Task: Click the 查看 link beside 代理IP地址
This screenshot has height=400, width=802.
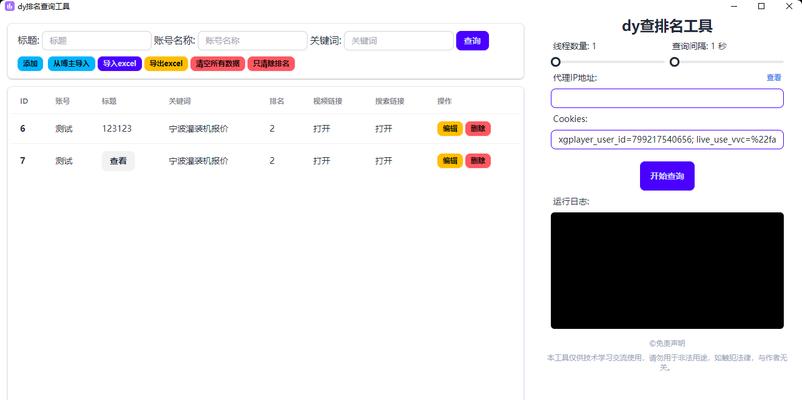Action: 774,78
